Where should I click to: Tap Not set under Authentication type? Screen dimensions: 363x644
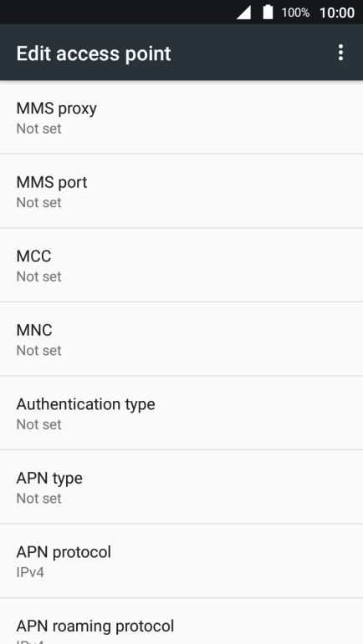38,424
